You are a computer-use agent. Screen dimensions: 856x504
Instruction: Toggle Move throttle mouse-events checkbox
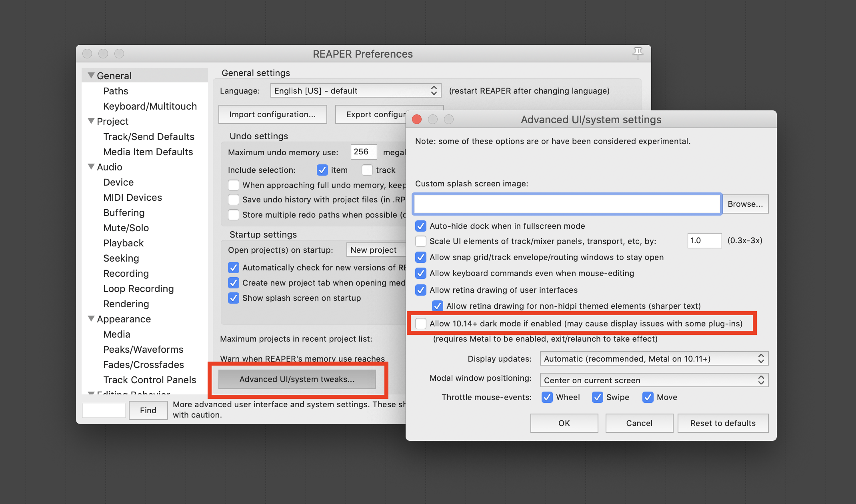click(648, 397)
